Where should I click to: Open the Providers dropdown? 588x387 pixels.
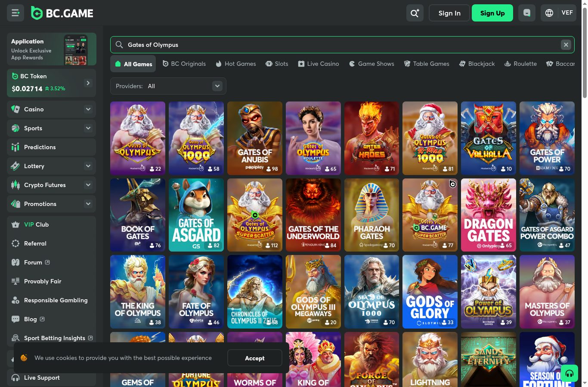click(x=168, y=86)
